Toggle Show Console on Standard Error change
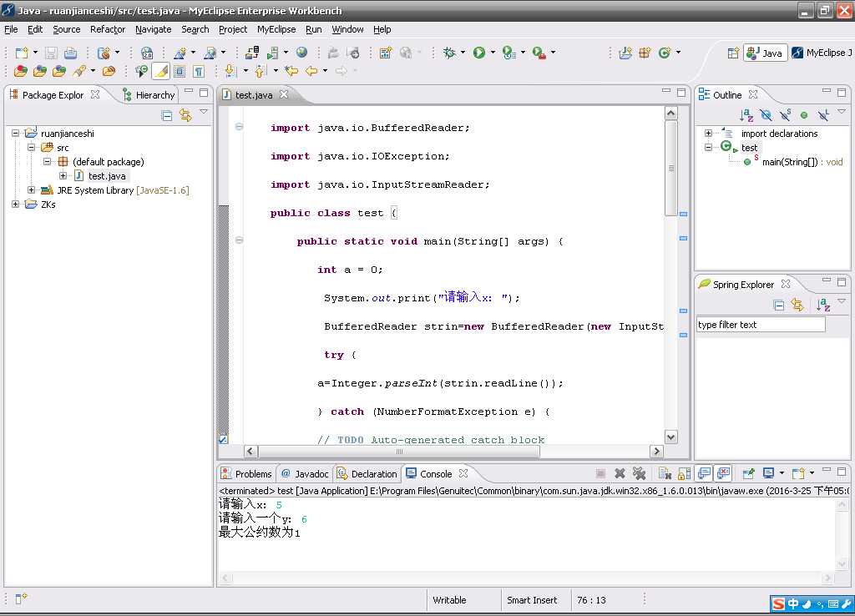855x616 pixels. pos(723,473)
